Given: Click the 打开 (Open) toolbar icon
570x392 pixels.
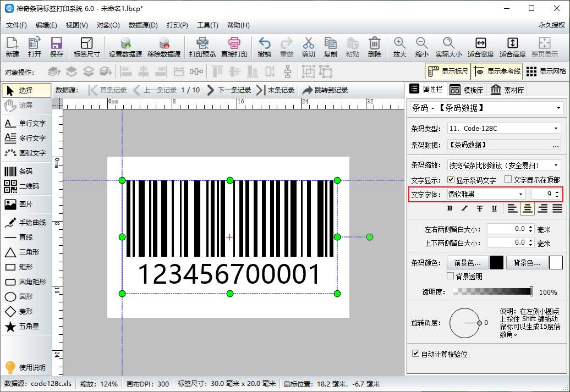Looking at the screenshot, I should [x=35, y=47].
